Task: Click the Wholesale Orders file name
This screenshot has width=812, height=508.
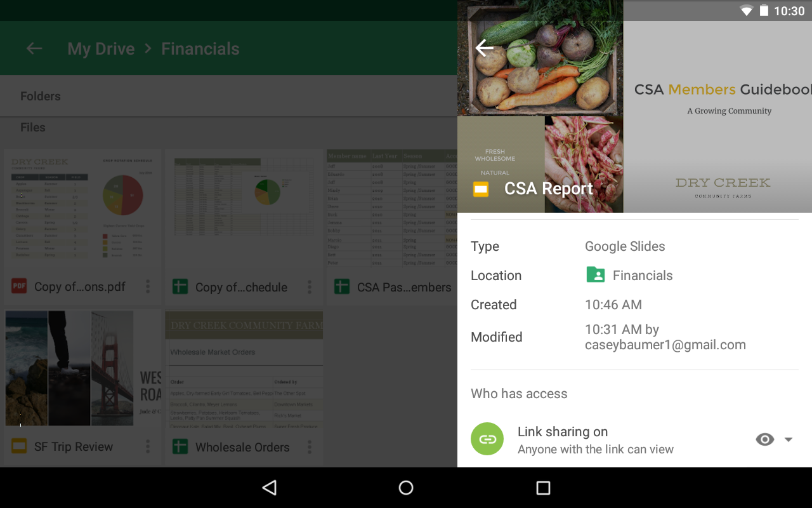Action: click(x=242, y=447)
